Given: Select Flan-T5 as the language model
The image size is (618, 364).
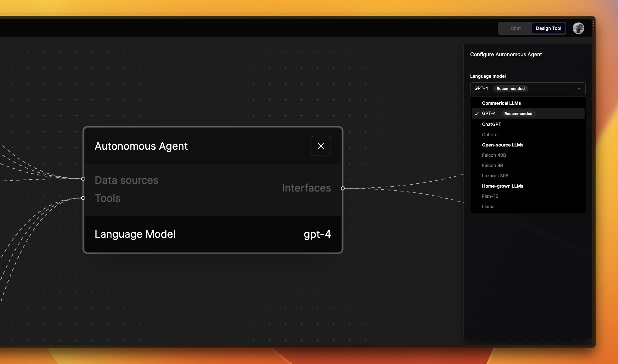Looking at the screenshot, I should point(490,196).
